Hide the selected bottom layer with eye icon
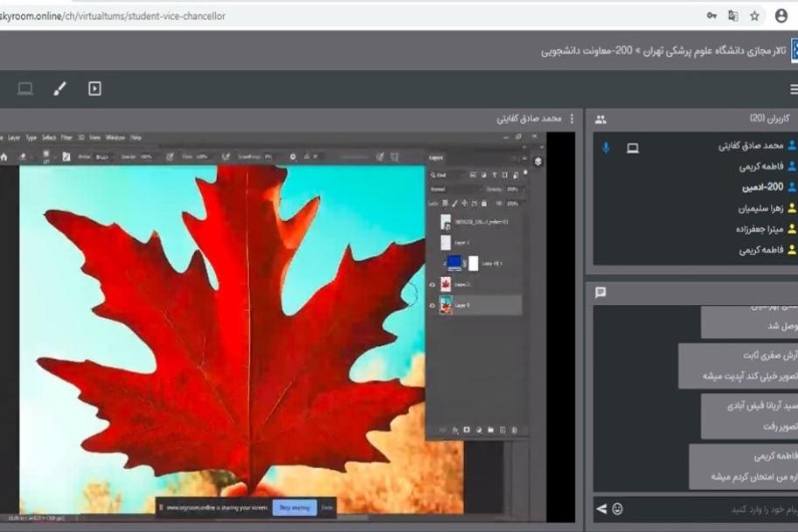The height and width of the screenshot is (532, 798). click(x=433, y=305)
